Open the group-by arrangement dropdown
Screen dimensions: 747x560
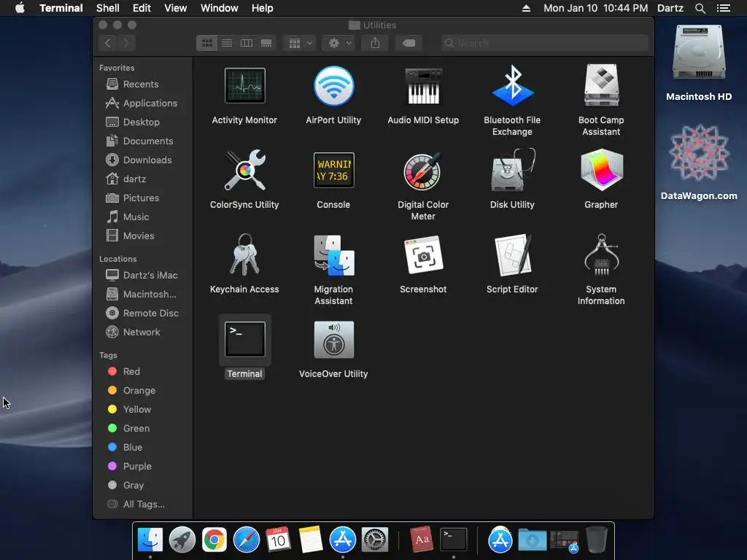click(300, 43)
